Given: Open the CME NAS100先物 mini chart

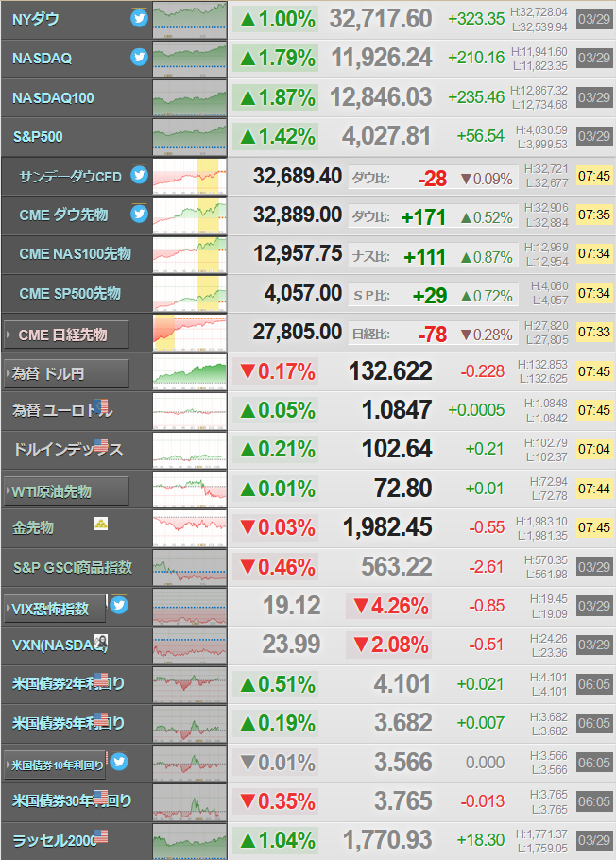Looking at the screenshot, I should point(190,254).
